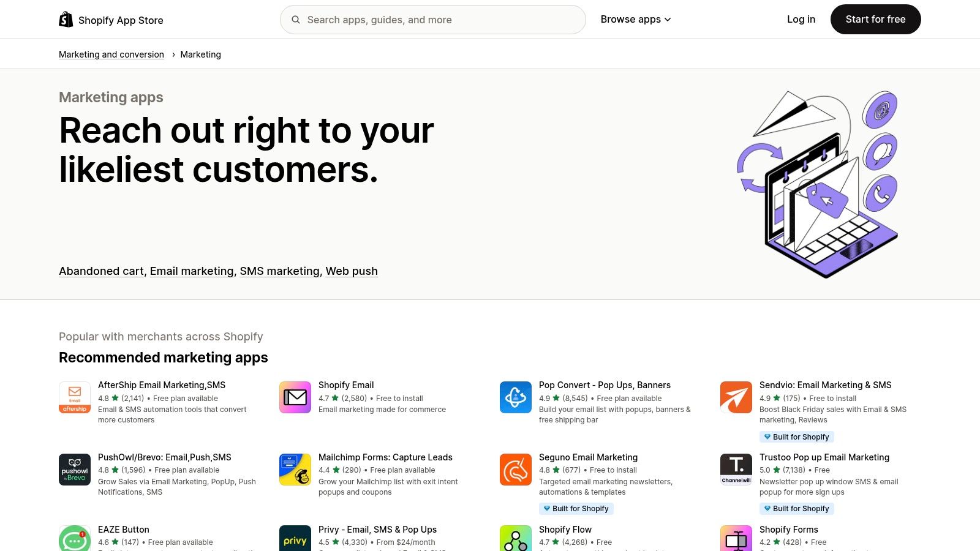
Task: Click the Shopify bag logo in the header
Action: pyautogui.click(x=64, y=19)
